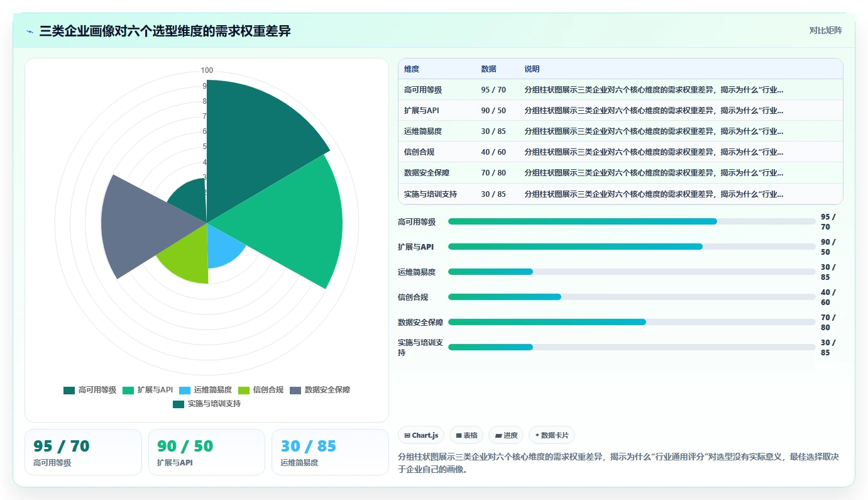Toggle the 运维简易度 legend item
Image resolution: width=868 pixels, height=500 pixels.
click(x=206, y=390)
